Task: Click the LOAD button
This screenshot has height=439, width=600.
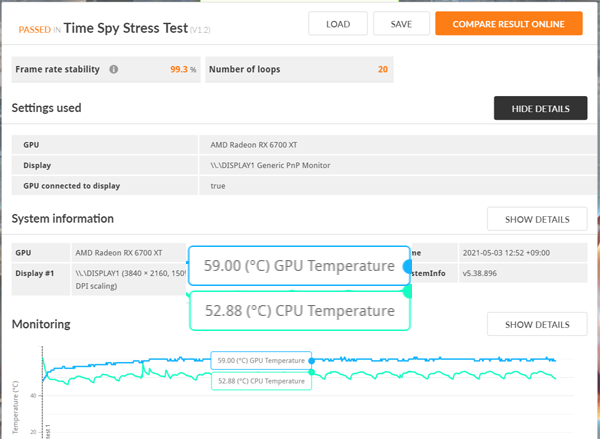Action: pos(337,23)
